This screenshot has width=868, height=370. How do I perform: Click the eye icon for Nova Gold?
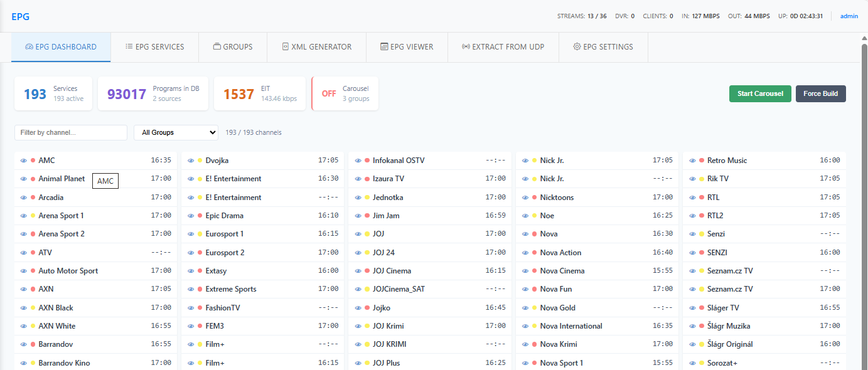coord(525,308)
